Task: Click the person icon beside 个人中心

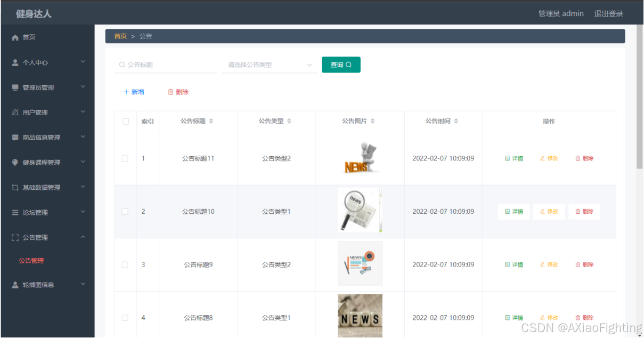Action: (15, 62)
